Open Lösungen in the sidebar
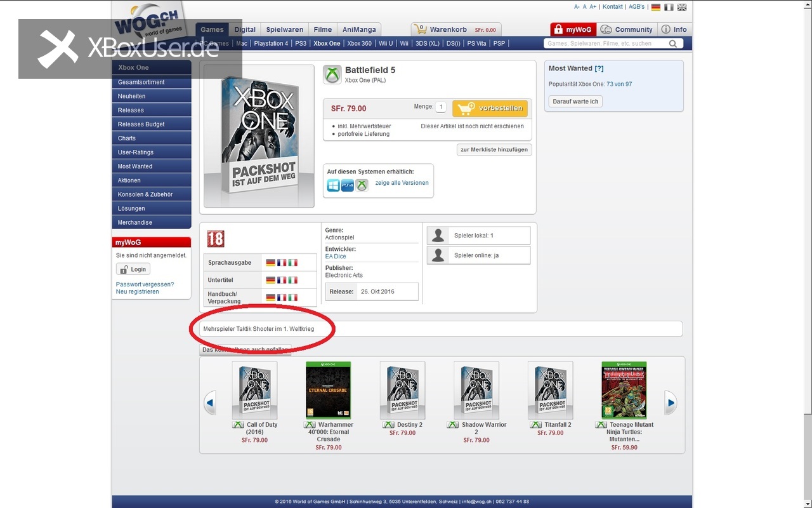The image size is (812, 508). (x=152, y=208)
